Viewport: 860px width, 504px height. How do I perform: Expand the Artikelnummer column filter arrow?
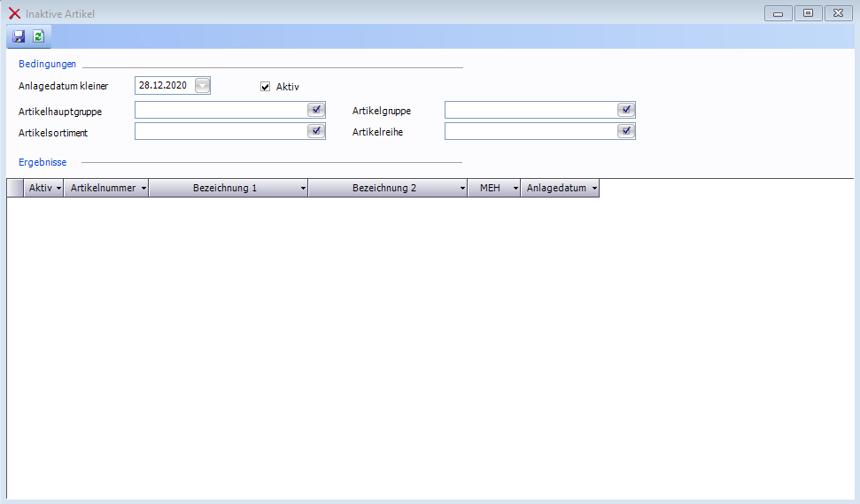[x=143, y=189]
